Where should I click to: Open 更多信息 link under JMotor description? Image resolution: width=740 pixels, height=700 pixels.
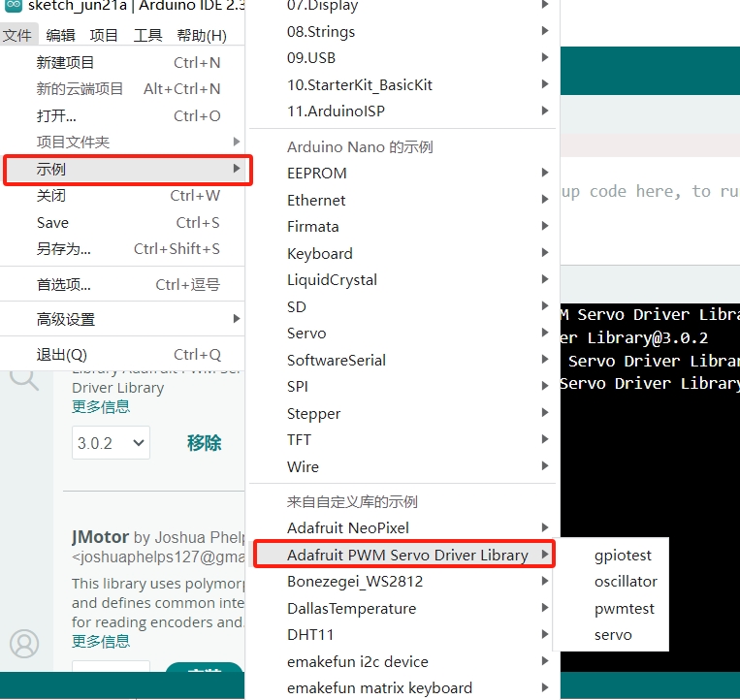[101, 641]
